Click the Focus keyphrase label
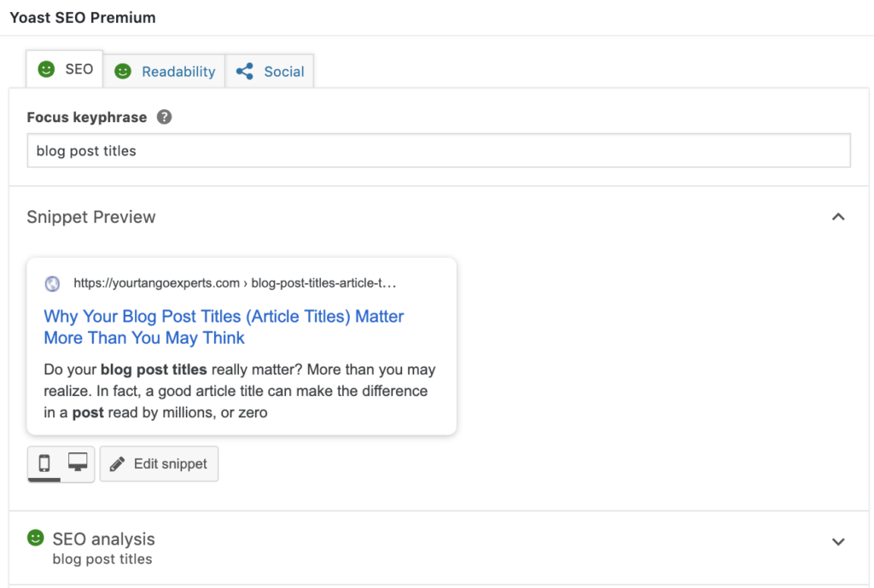This screenshot has height=588, width=874. click(x=87, y=117)
